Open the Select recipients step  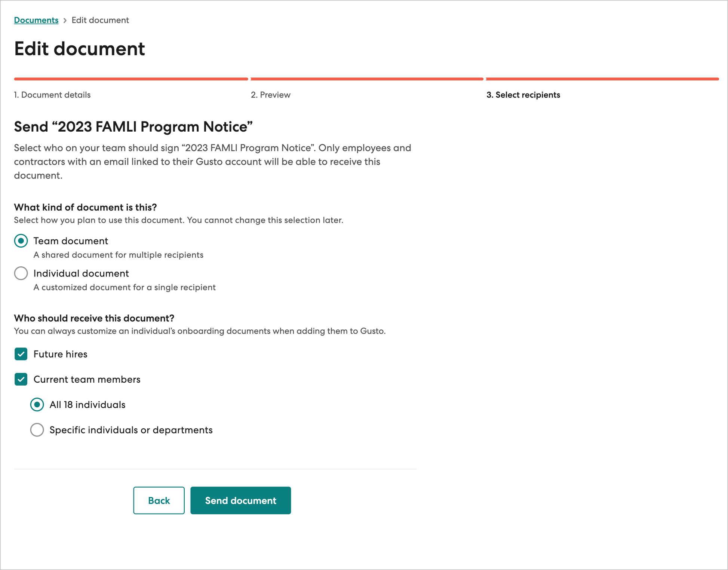(523, 95)
